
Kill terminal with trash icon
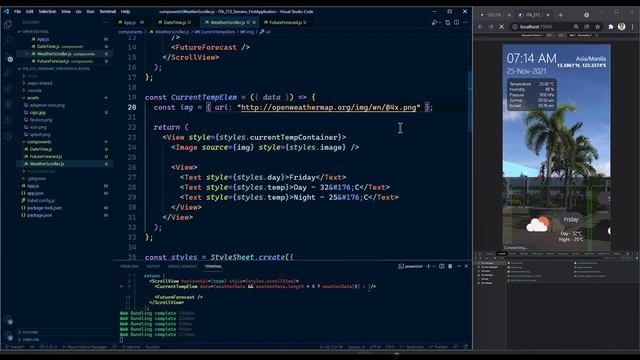[450, 266]
